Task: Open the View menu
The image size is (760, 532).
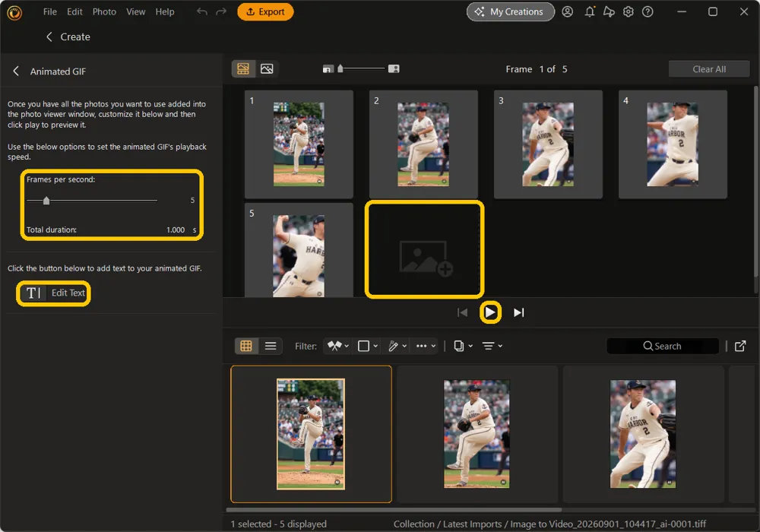Action: 136,11
